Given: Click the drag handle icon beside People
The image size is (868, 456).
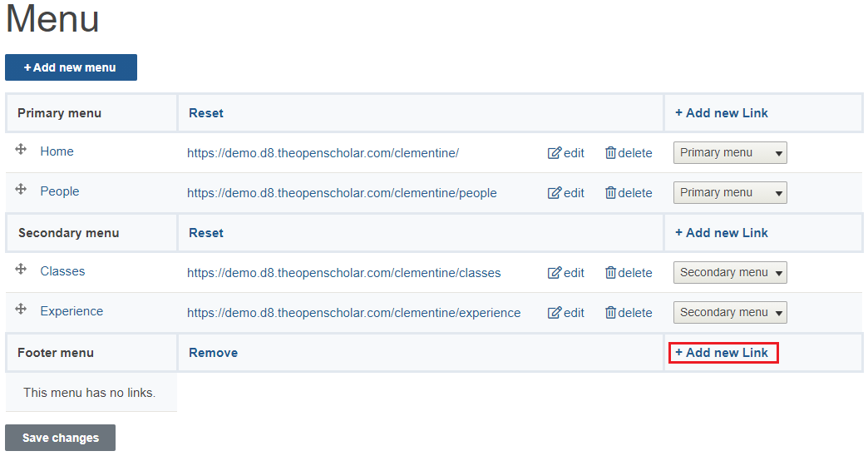Looking at the screenshot, I should (21, 190).
